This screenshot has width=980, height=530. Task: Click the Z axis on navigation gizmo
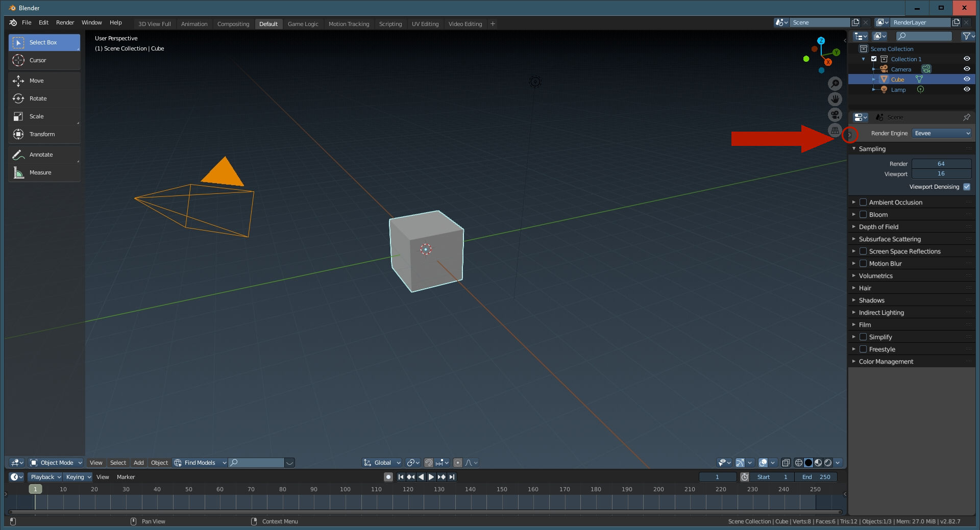[821, 40]
